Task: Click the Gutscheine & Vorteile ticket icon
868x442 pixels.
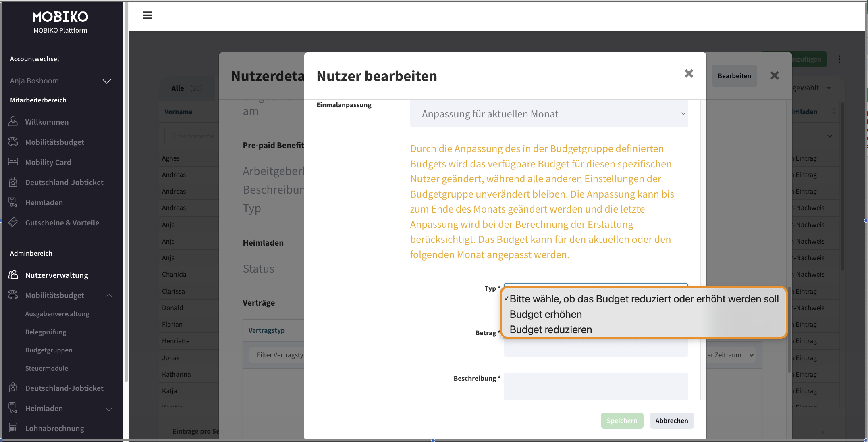Action: click(x=13, y=222)
